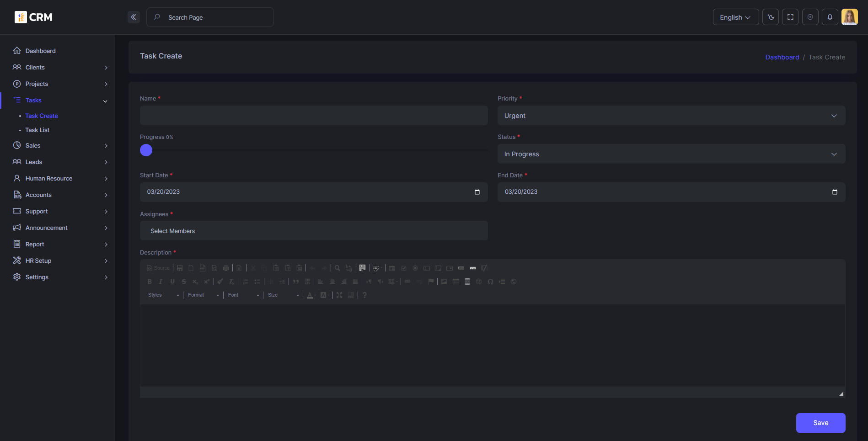
Task: Click the Bold icon in editor
Action: (x=150, y=282)
